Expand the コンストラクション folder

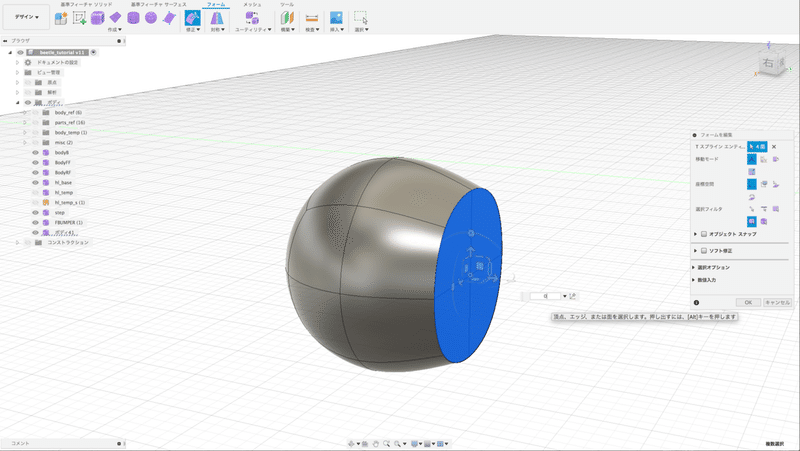[17, 242]
